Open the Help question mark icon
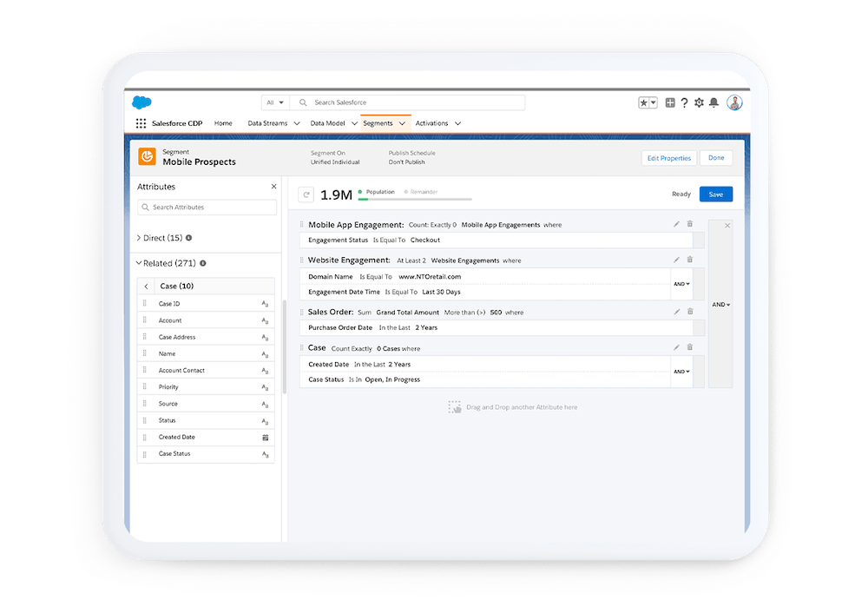The height and width of the screenshot is (613, 868). point(684,103)
